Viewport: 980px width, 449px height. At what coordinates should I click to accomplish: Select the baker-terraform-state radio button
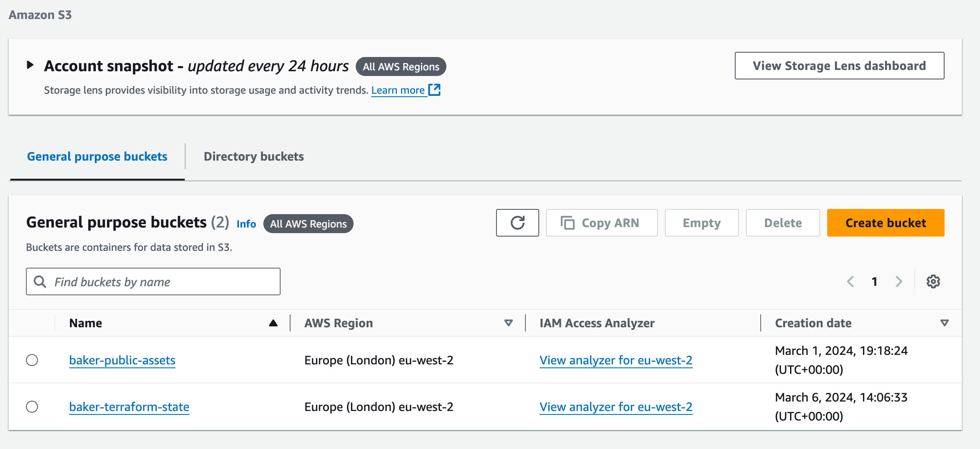tap(32, 407)
